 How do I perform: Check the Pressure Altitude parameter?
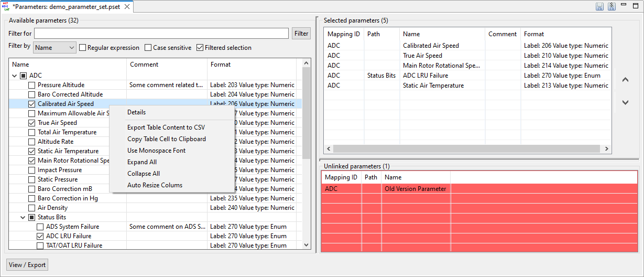click(x=32, y=85)
